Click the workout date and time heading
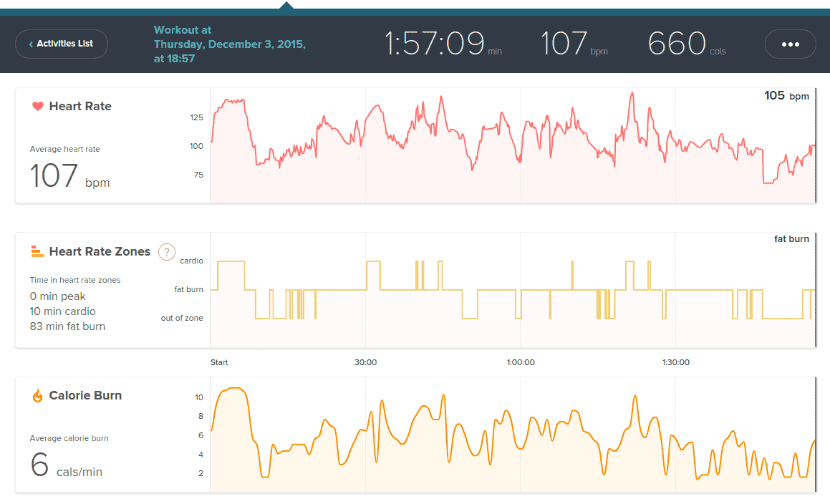The height and width of the screenshot is (504, 830). point(229,44)
